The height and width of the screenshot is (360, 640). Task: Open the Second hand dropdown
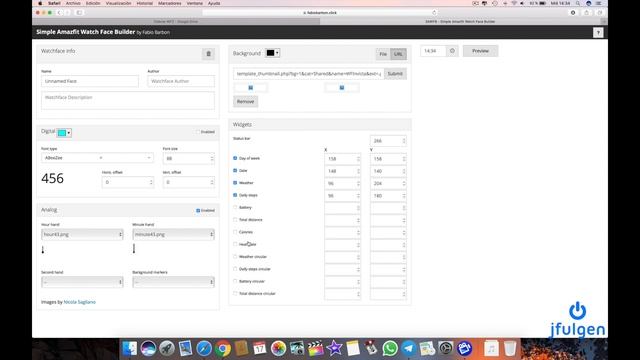[82, 282]
